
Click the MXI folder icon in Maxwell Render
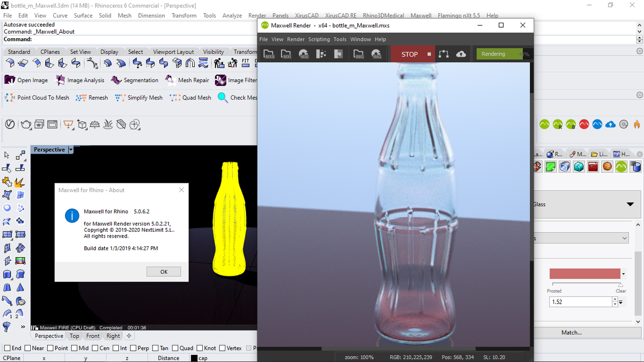[286, 54]
